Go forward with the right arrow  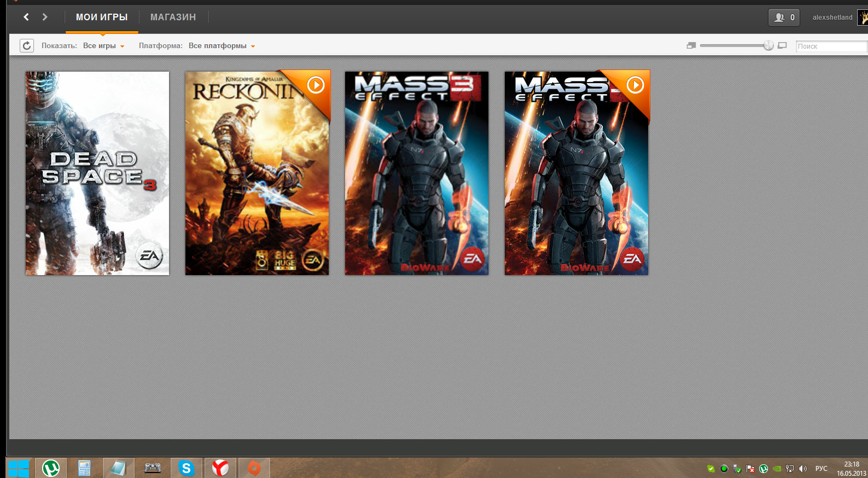click(45, 17)
